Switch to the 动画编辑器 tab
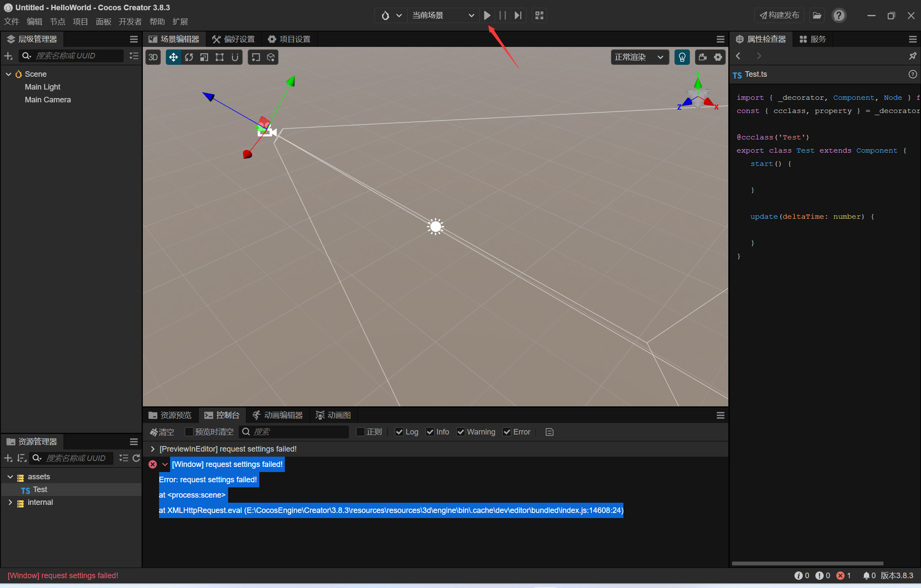 [278, 415]
